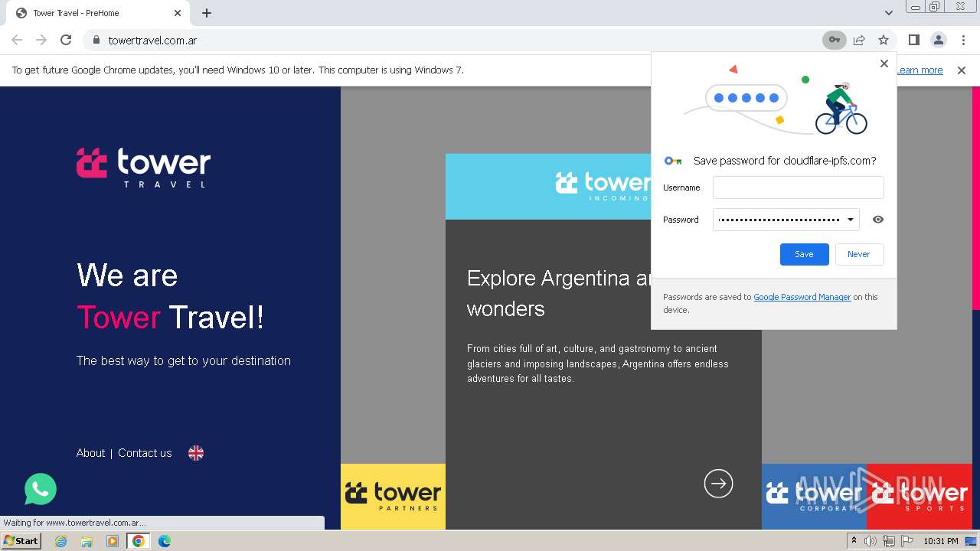Click the Tower Travel logo
Viewport: 980px width, 551px height.
click(x=143, y=168)
